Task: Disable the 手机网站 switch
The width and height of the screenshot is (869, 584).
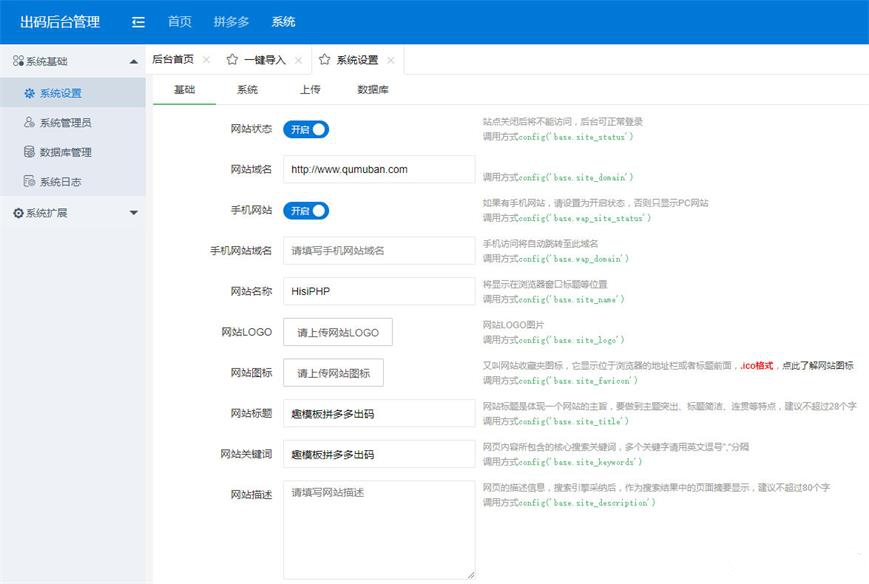Action: tap(306, 210)
